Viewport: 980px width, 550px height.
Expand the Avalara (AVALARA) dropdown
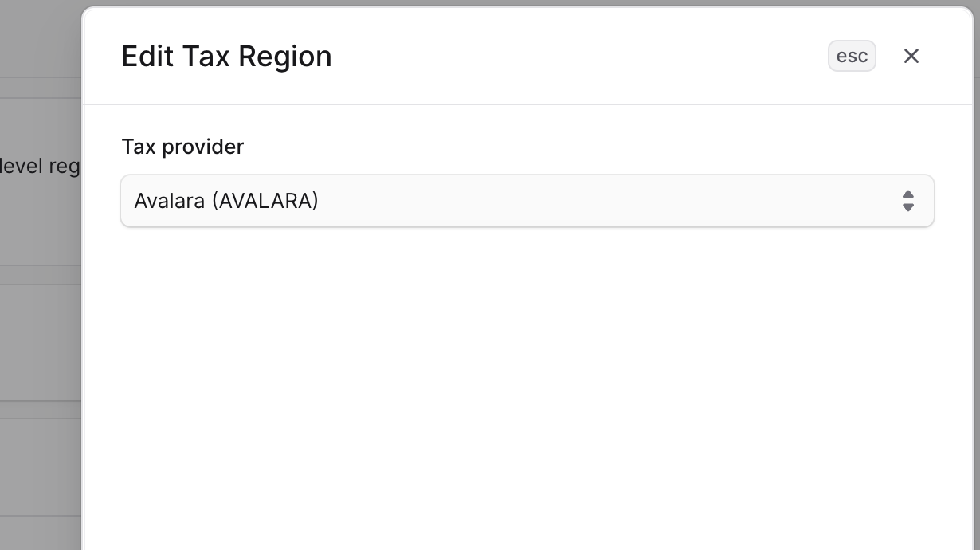pos(527,201)
